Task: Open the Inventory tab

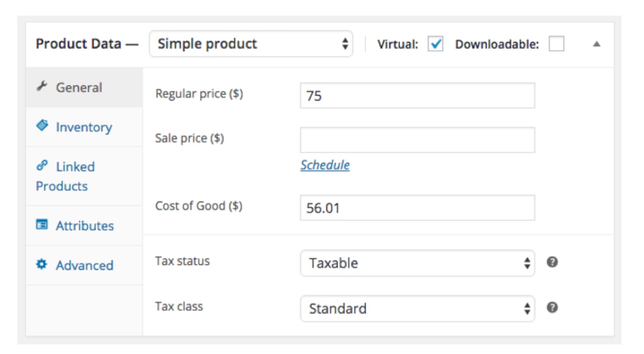Action: pyautogui.click(x=84, y=127)
